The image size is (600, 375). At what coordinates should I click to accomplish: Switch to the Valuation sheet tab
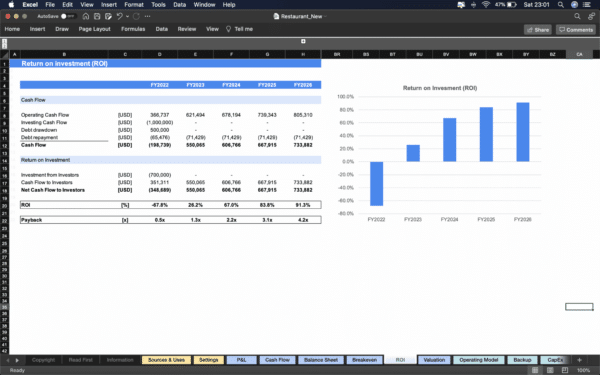point(434,360)
